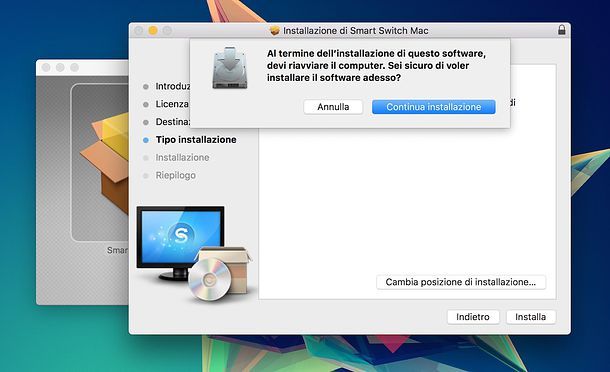Click the disk download icon in the dialog
The image size is (610, 372).
[230, 68]
